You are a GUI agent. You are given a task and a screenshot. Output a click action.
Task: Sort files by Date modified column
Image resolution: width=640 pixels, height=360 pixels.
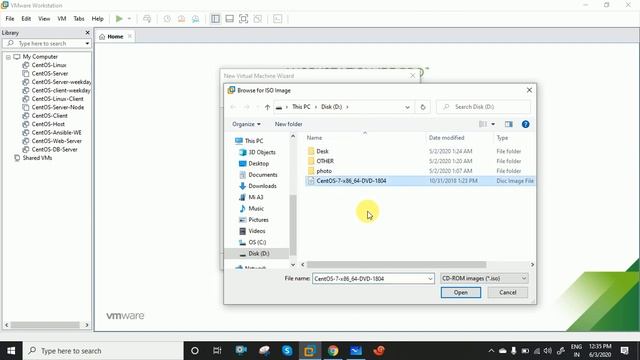point(447,138)
